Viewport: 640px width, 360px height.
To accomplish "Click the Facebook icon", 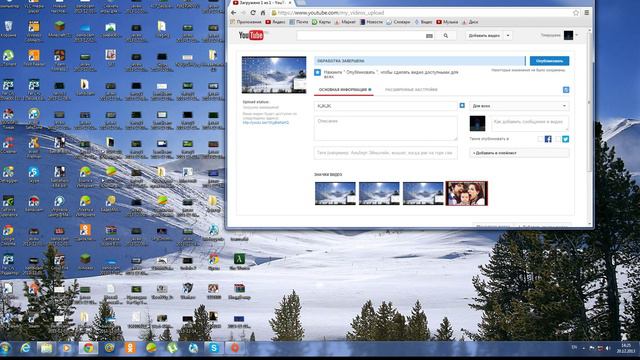I will [x=548, y=139].
